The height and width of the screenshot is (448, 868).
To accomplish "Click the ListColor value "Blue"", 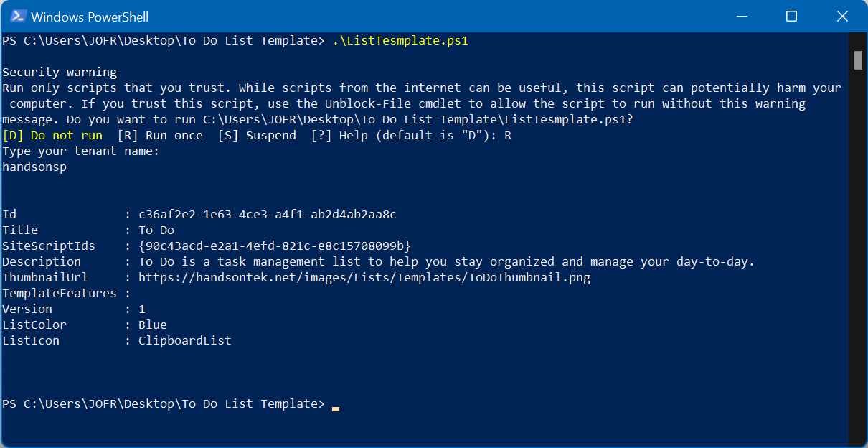I will point(152,325).
